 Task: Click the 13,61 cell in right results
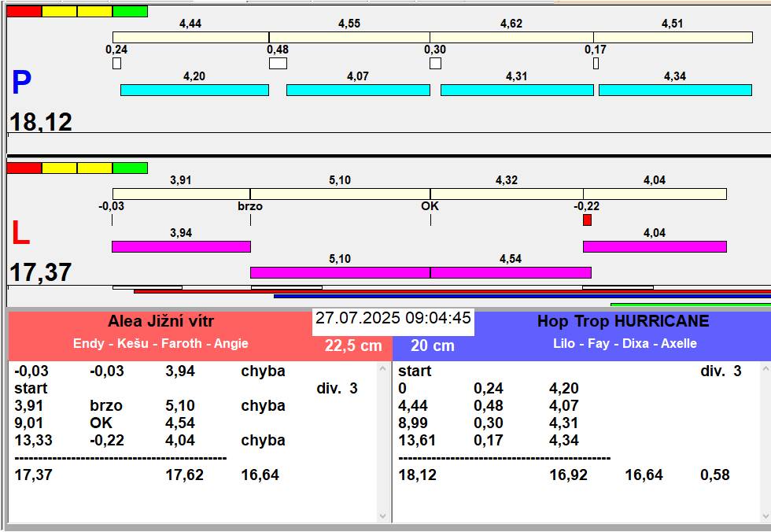point(417,440)
